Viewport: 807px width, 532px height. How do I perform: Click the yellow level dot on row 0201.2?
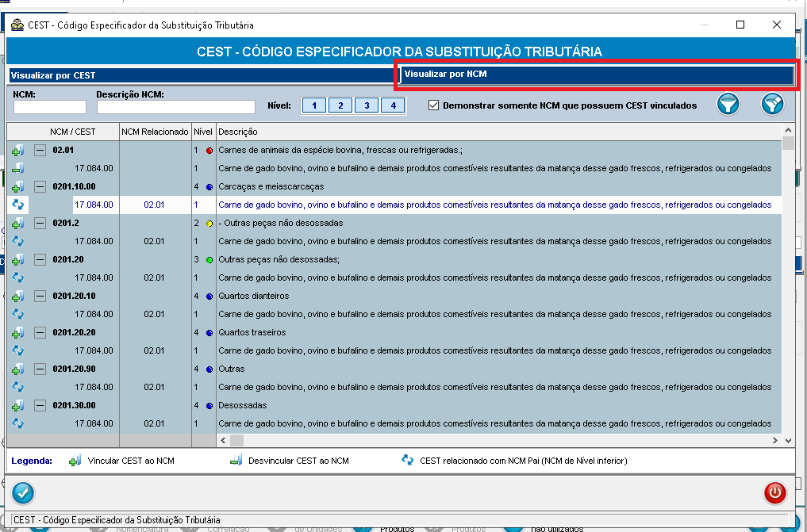tap(209, 224)
